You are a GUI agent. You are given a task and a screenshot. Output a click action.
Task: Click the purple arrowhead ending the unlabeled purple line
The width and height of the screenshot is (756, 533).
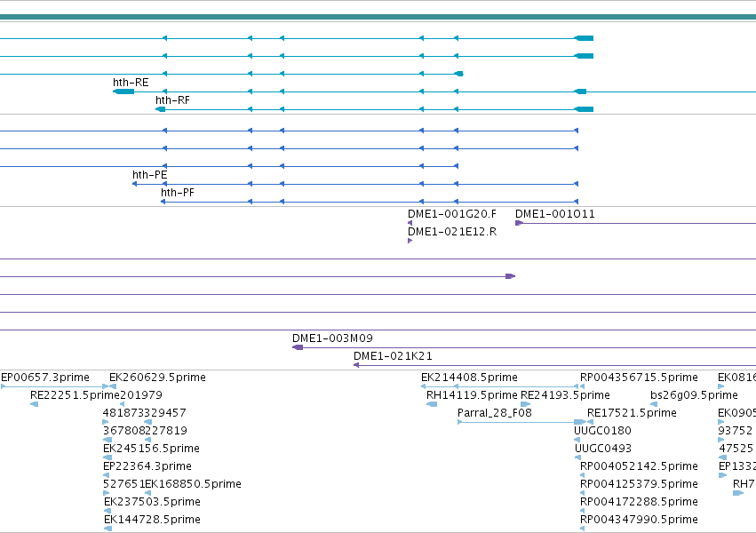(x=510, y=276)
